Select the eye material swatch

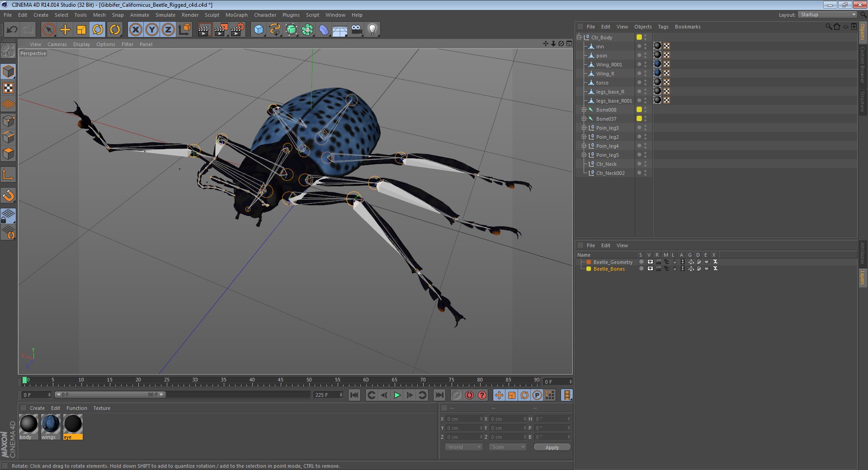(x=73, y=427)
